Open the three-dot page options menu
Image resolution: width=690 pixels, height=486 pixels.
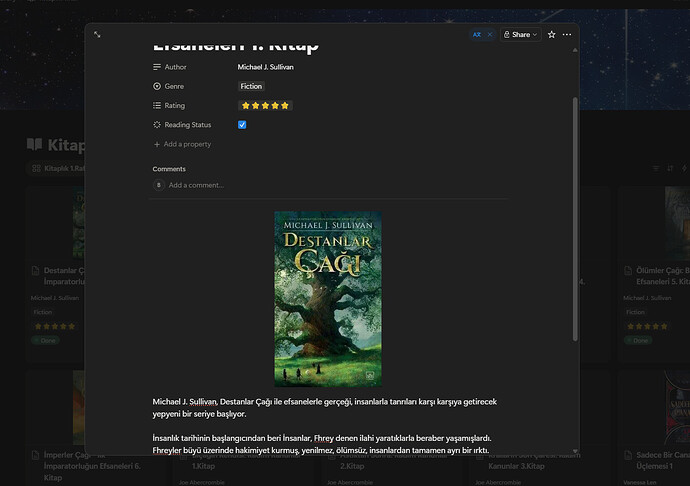pos(567,34)
